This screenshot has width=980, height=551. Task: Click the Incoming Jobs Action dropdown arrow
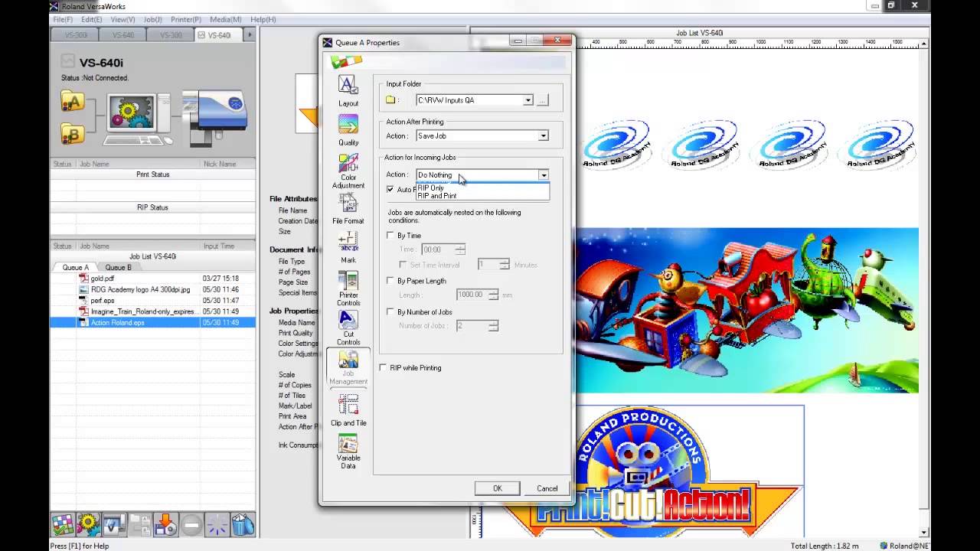(x=543, y=175)
